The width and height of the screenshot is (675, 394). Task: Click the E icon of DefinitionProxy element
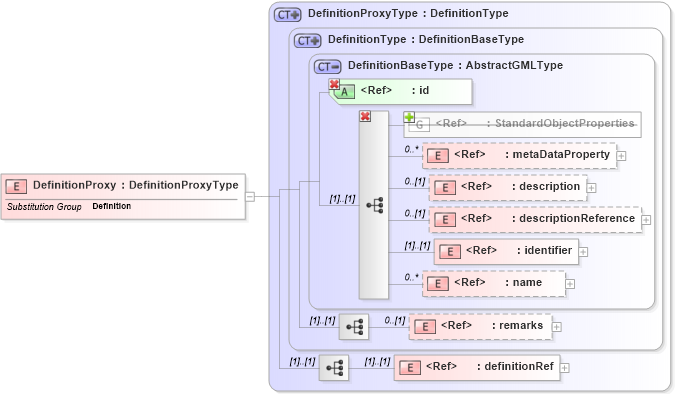tap(16, 186)
